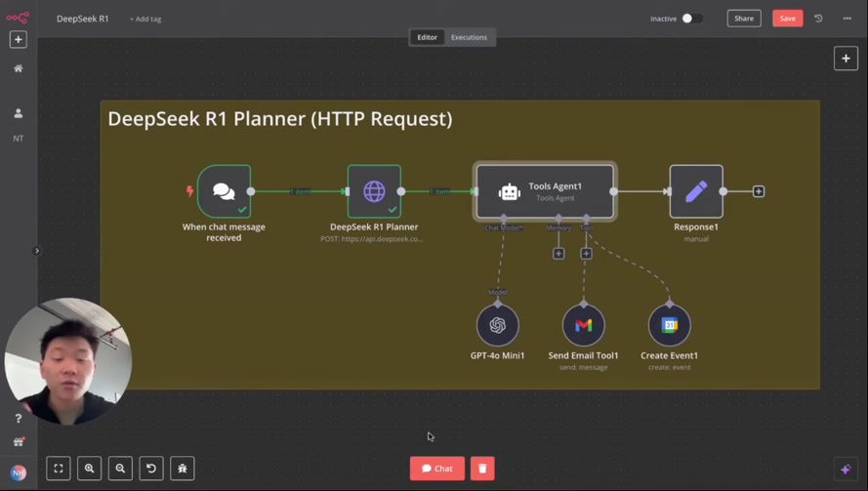Zoom out on the canvas
This screenshot has width=868, height=491.
pyautogui.click(x=120, y=469)
